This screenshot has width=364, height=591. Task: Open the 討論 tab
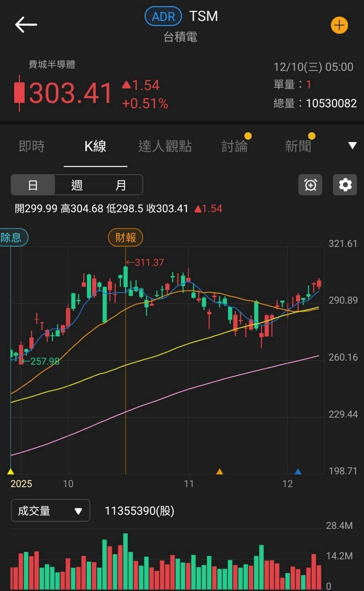pos(235,146)
